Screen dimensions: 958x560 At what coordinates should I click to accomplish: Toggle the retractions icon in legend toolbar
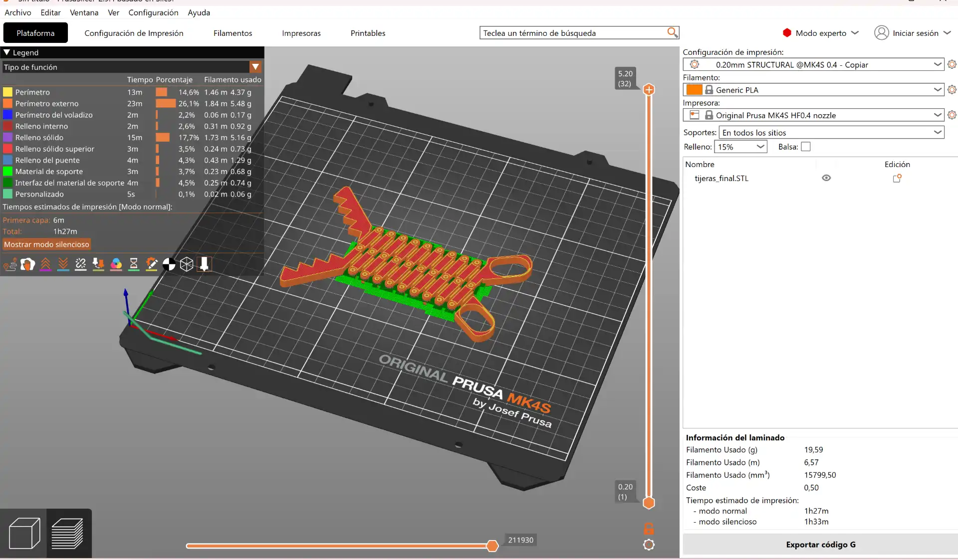pos(45,264)
